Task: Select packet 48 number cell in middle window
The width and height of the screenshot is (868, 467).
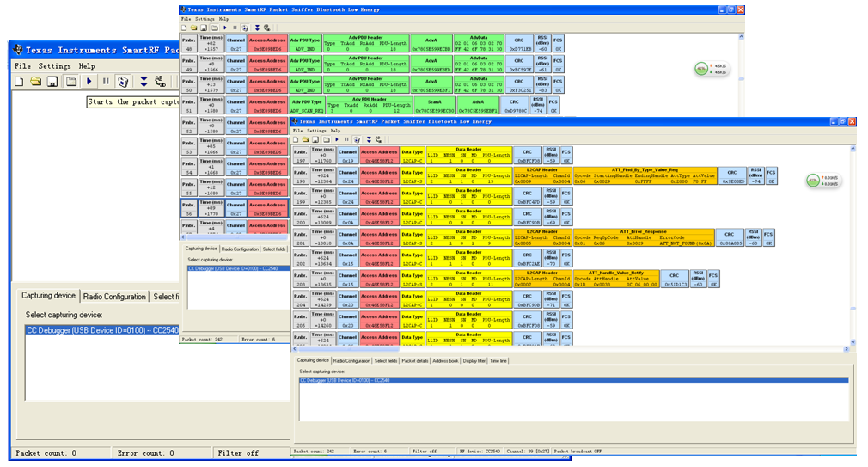Action: click(x=189, y=44)
